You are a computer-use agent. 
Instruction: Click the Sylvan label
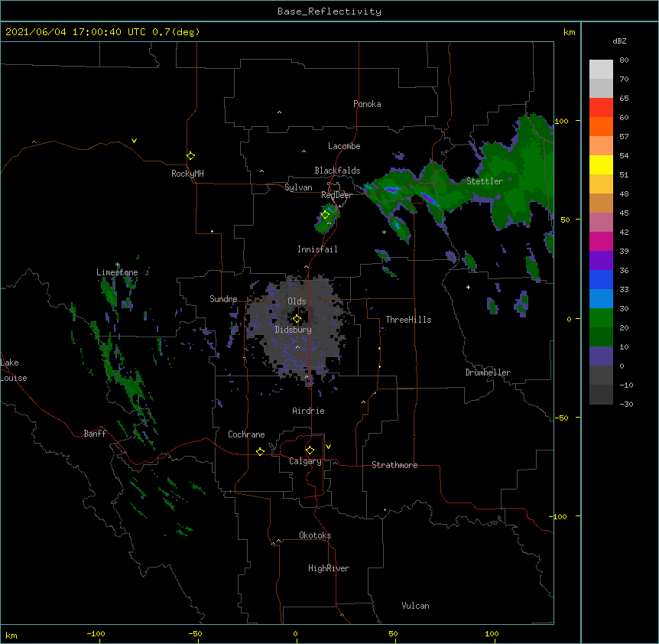(298, 187)
